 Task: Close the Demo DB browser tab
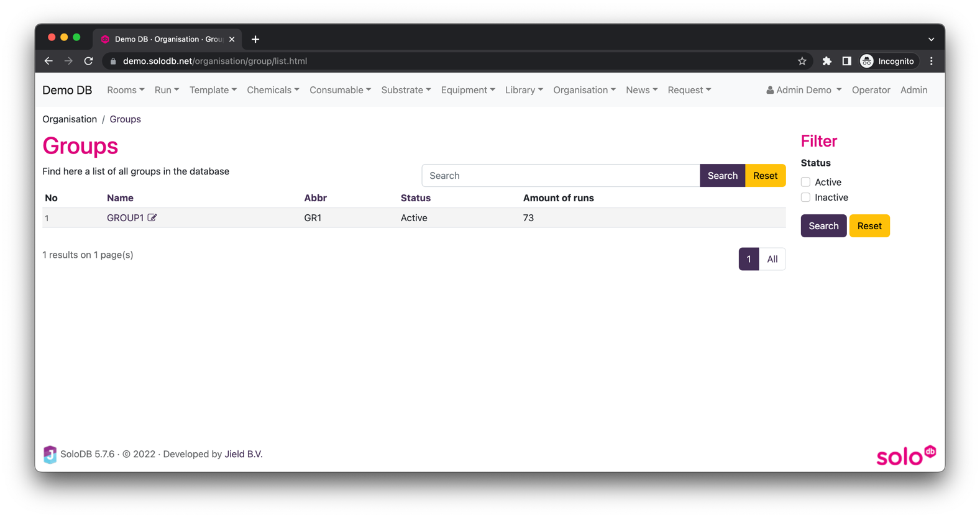click(x=232, y=39)
